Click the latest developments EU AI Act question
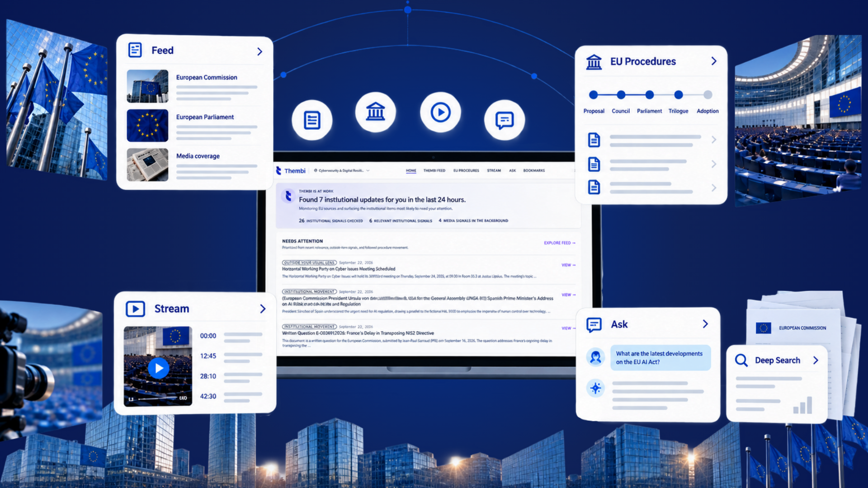Viewport: 868px width, 488px height. click(x=660, y=358)
